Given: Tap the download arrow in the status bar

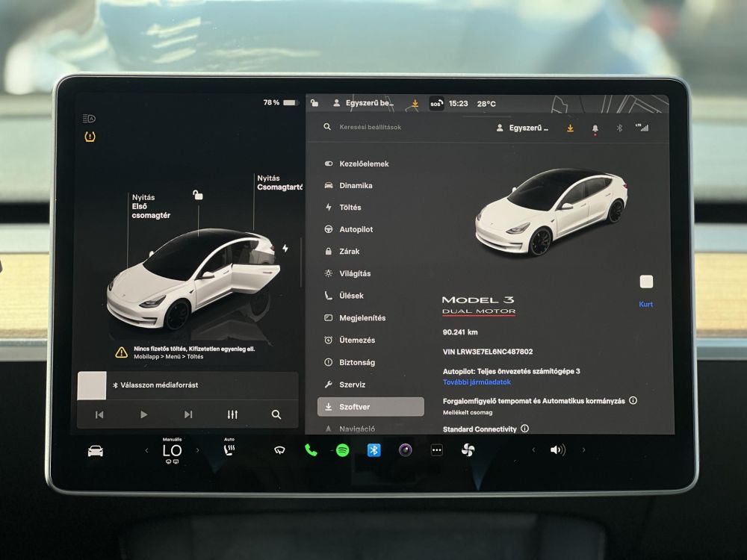Looking at the screenshot, I should (x=415, y=103).
